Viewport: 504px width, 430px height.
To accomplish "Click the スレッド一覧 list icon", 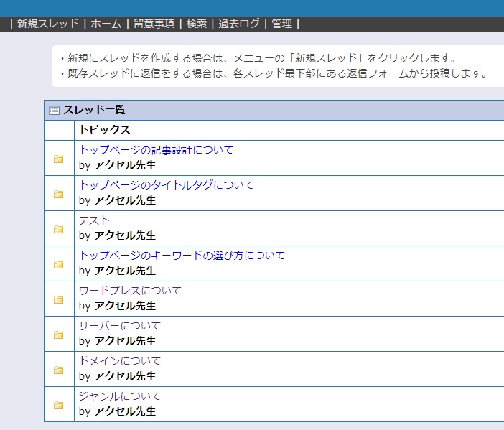I will point(54,111).
